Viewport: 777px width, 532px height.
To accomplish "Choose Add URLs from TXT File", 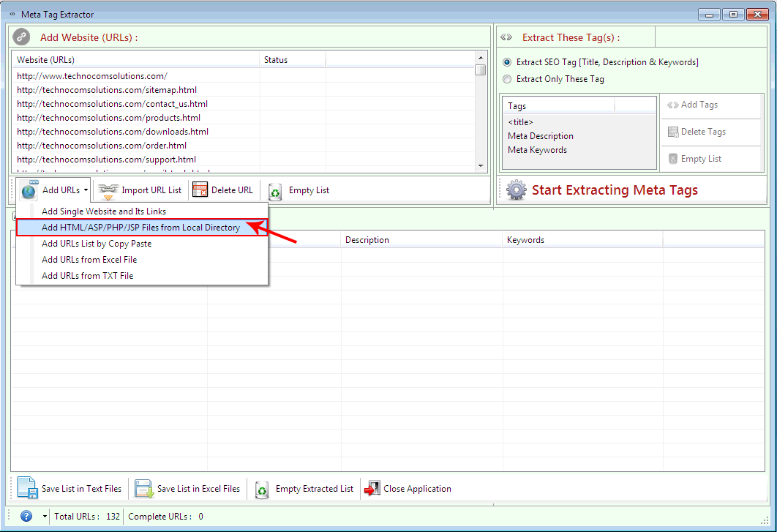I will point(142,276).
